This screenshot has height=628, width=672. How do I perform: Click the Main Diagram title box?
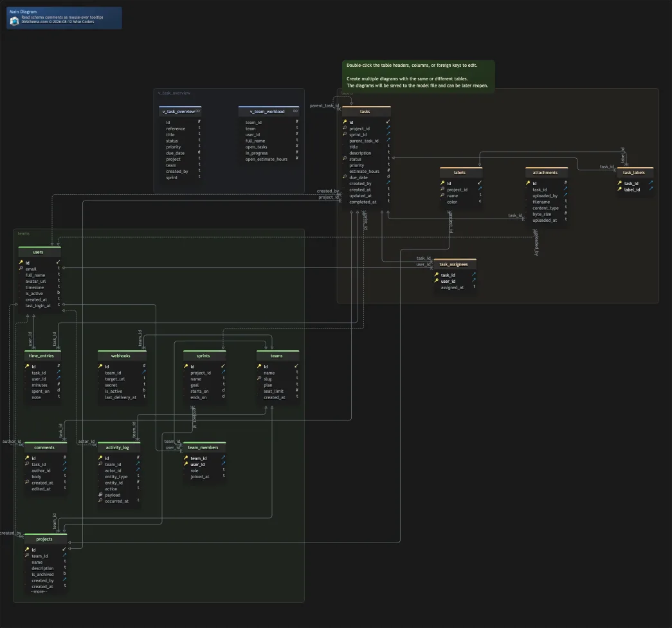[x=64, y=17]
